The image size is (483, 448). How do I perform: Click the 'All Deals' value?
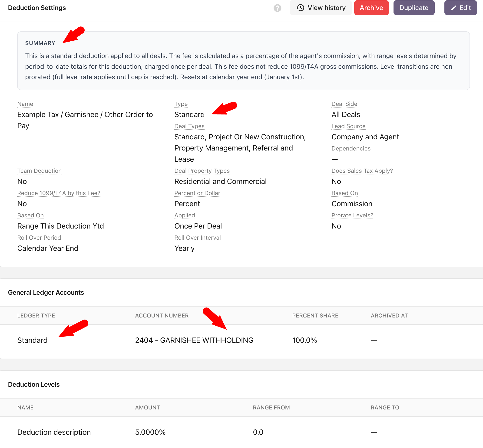(346, 114)
